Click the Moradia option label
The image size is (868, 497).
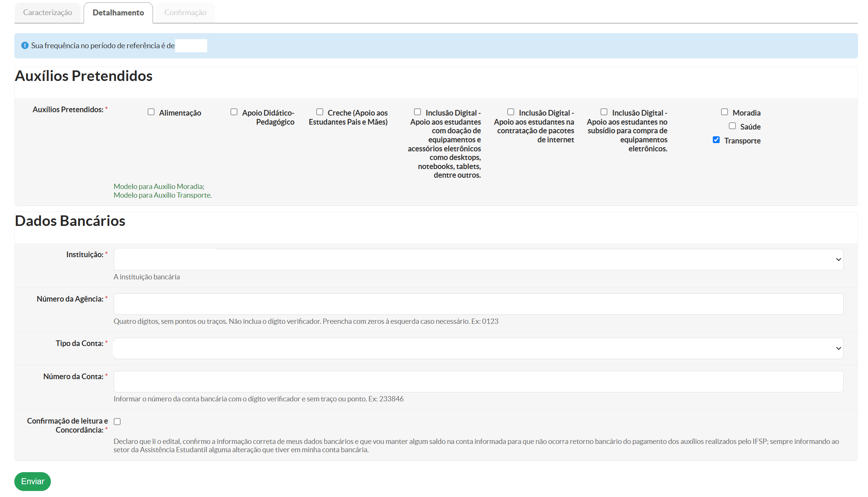[746, 113]
